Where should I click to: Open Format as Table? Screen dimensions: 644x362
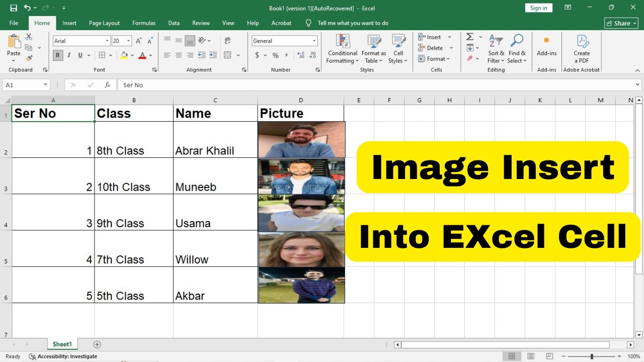point(374,49)
